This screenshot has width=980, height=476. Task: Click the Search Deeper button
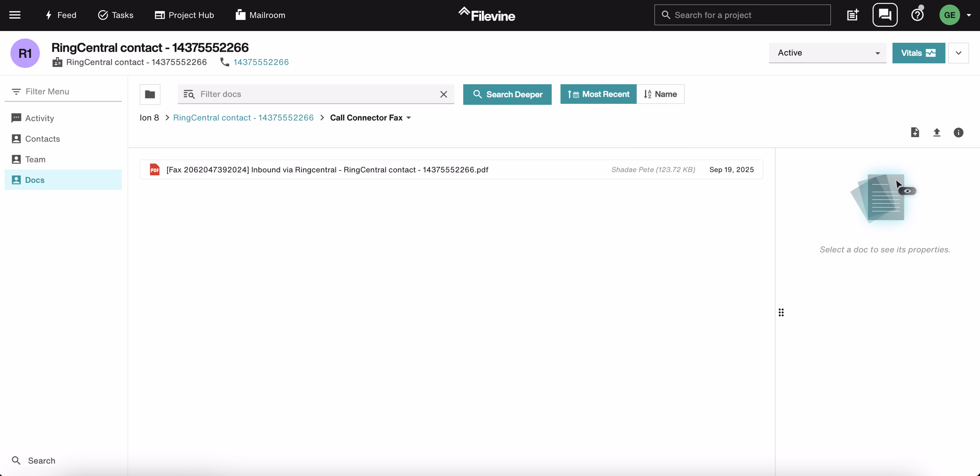click(507, 94)
